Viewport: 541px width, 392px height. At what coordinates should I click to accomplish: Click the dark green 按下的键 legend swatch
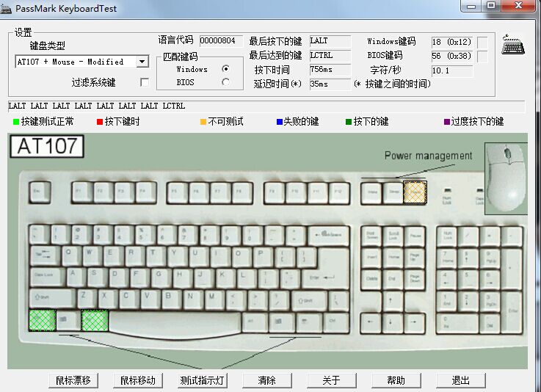(x=349, y=122)
